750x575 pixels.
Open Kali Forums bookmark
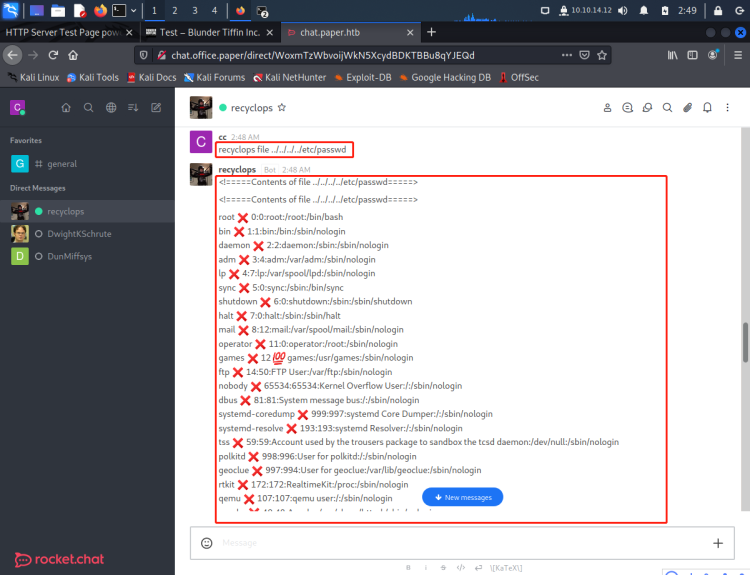pos(214,77)
